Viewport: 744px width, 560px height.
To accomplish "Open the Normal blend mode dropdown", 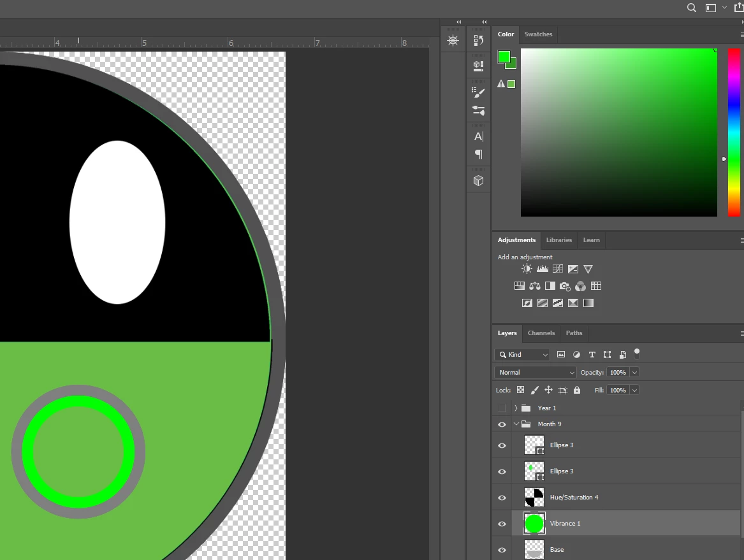I will (536, 372).
